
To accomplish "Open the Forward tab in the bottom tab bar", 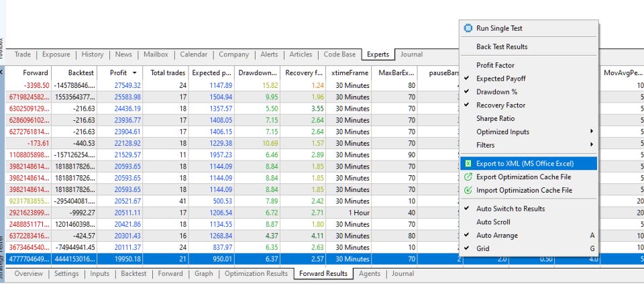I will click(x=170, y=274).
